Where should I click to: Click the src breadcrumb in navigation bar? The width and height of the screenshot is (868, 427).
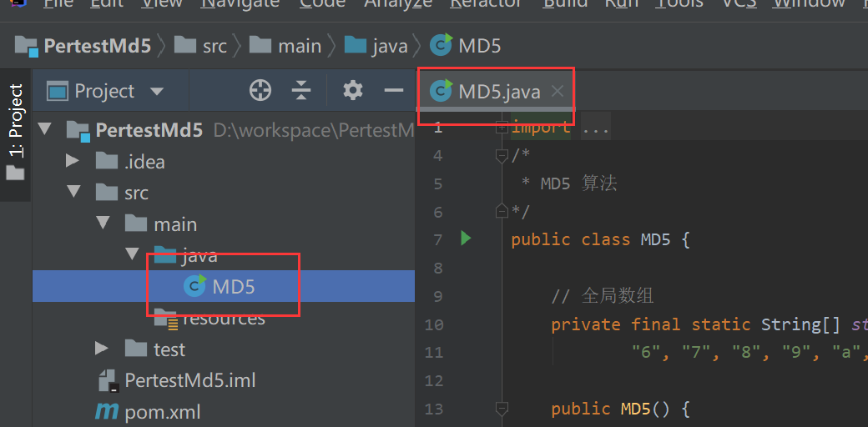214,46
